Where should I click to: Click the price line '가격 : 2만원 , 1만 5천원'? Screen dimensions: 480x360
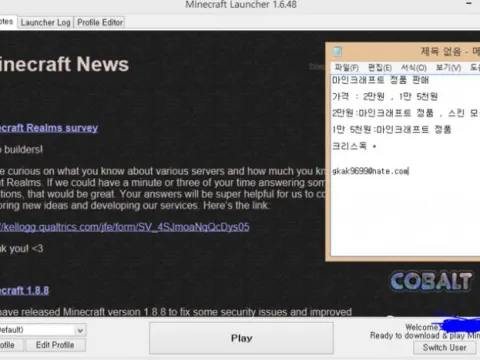pos(385,96)
